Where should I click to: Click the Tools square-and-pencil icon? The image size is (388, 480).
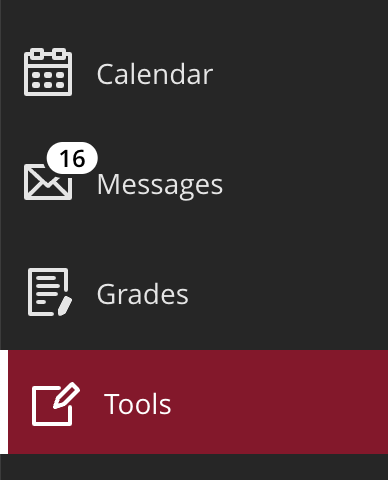[56, 404]
